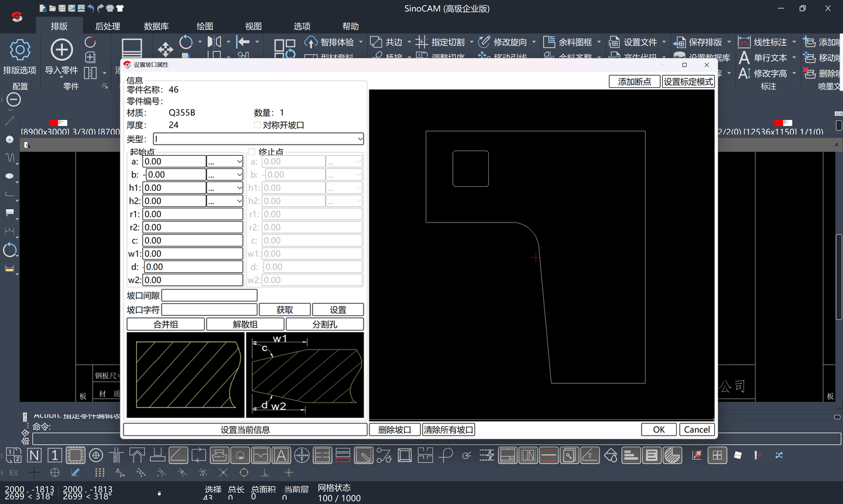This screenshot has width=843, height=504.
Task: Click the 单行文本 letter A icon
Action: (x=744, y=58)
